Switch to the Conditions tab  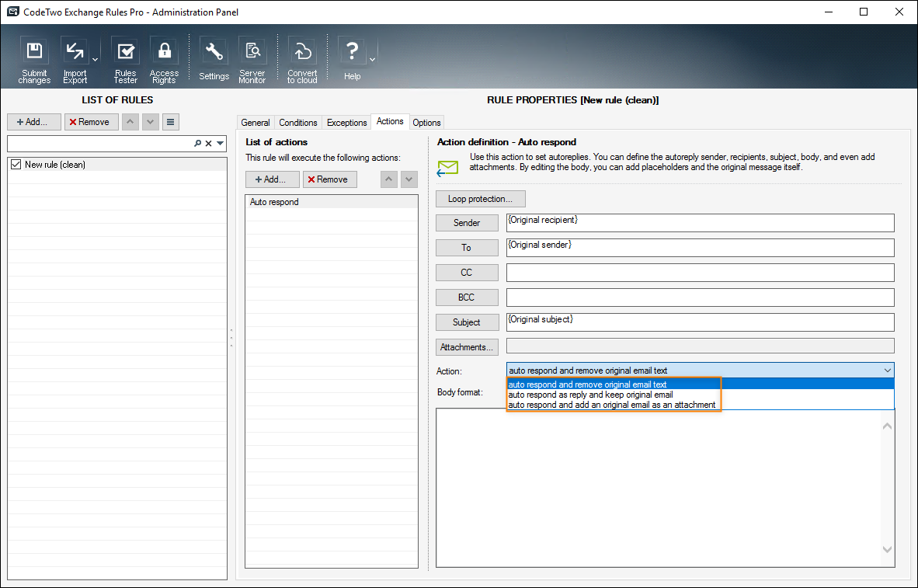coord(298,123)
